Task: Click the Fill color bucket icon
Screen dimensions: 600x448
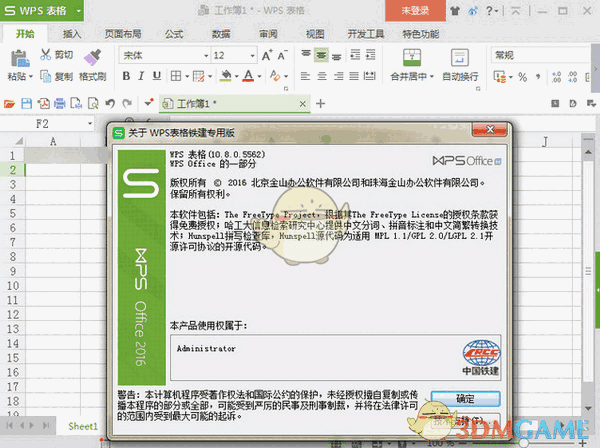Action: (x=226, y=76)
